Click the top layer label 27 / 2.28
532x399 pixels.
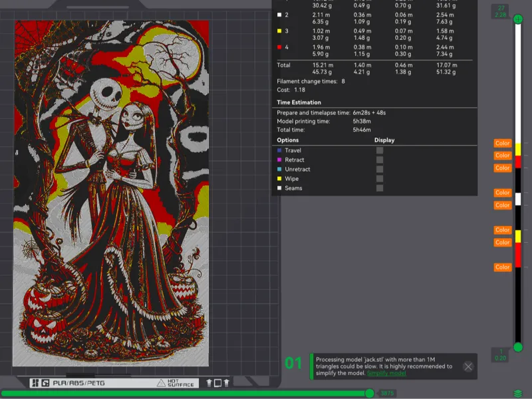click(501, 11)
